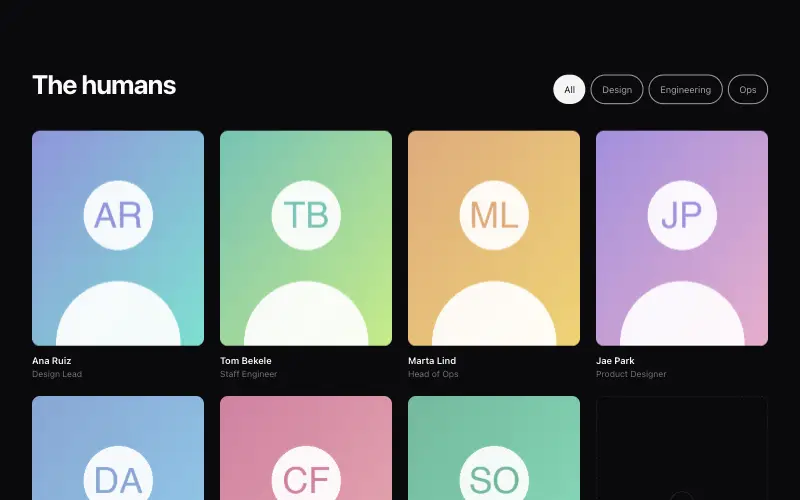Show only Ops team members
The width and height of the screenshot is (800, 500).
[747, 89]
